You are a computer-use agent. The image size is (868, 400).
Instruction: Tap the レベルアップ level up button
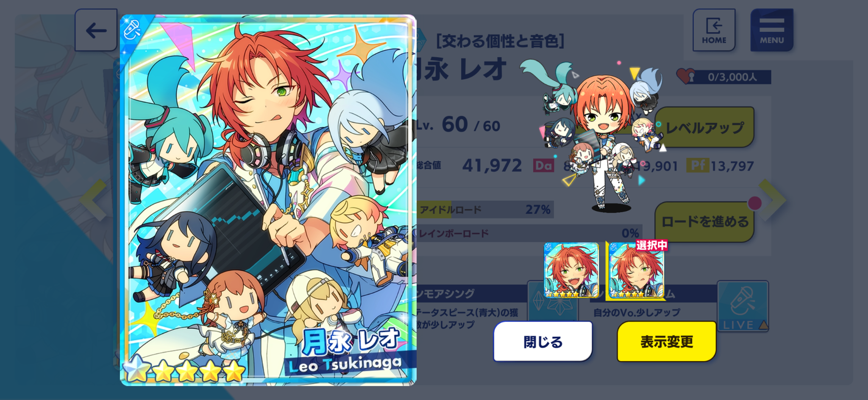[704, 127]
